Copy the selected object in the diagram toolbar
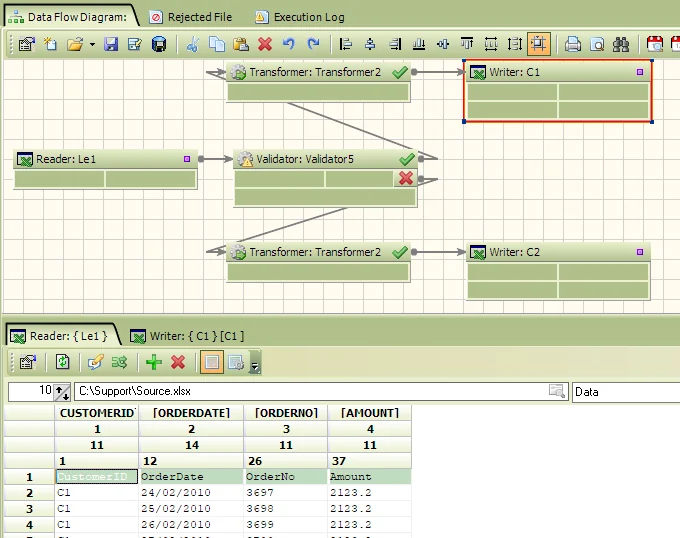This screenshot has width=680, height=538. [x=217, y=44]
